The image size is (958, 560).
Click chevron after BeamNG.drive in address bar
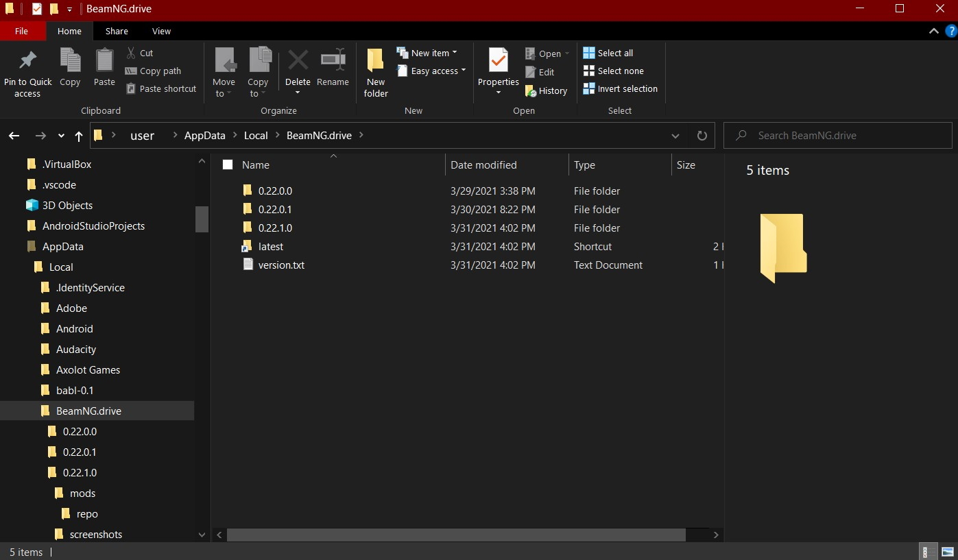[361, 136]
